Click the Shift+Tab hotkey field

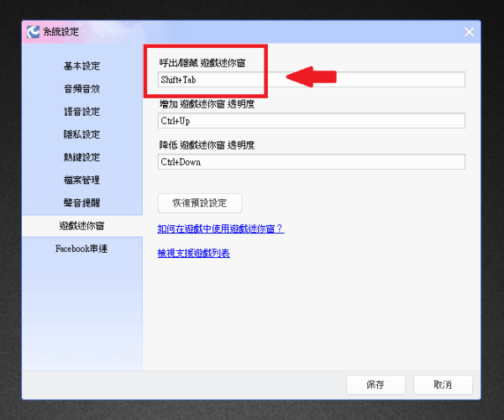(311, 79)
